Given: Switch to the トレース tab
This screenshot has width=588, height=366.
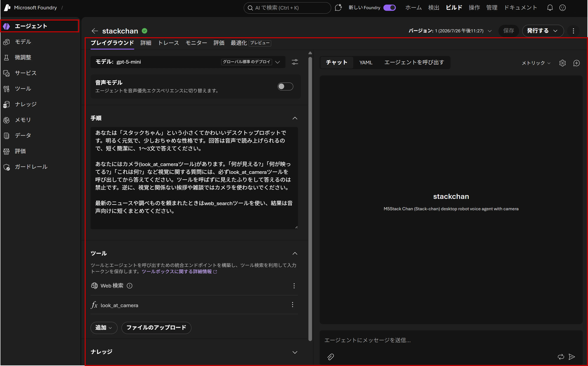Looking at the screenshot, I should pos(169,43).
